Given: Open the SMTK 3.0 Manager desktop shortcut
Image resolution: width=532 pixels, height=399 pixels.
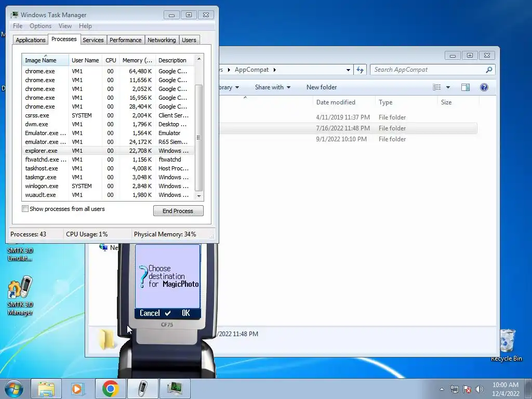Looking at the screenshot, I should pos(20,296).
